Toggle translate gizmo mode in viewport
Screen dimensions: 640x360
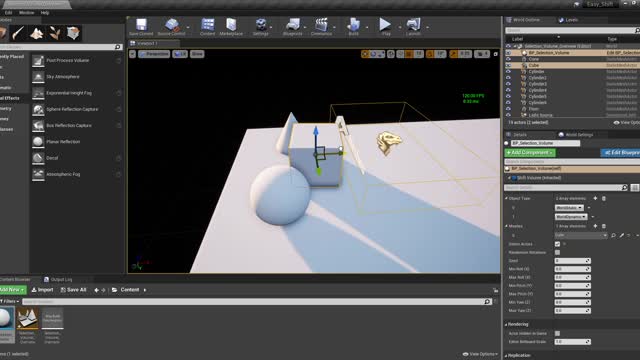pyautogui.click(x=365, y=54)
